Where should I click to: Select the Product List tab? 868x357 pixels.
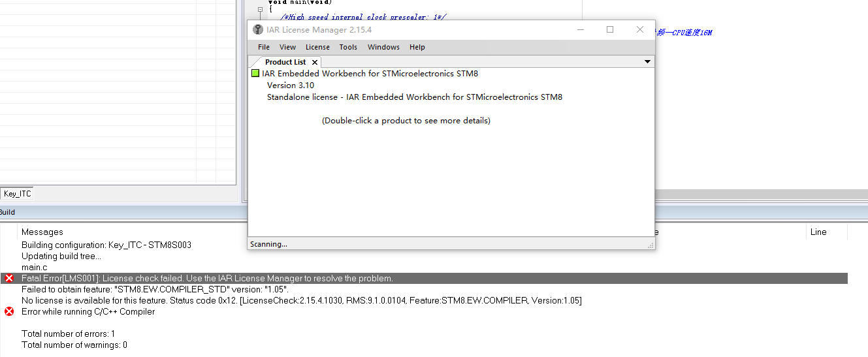285,62
